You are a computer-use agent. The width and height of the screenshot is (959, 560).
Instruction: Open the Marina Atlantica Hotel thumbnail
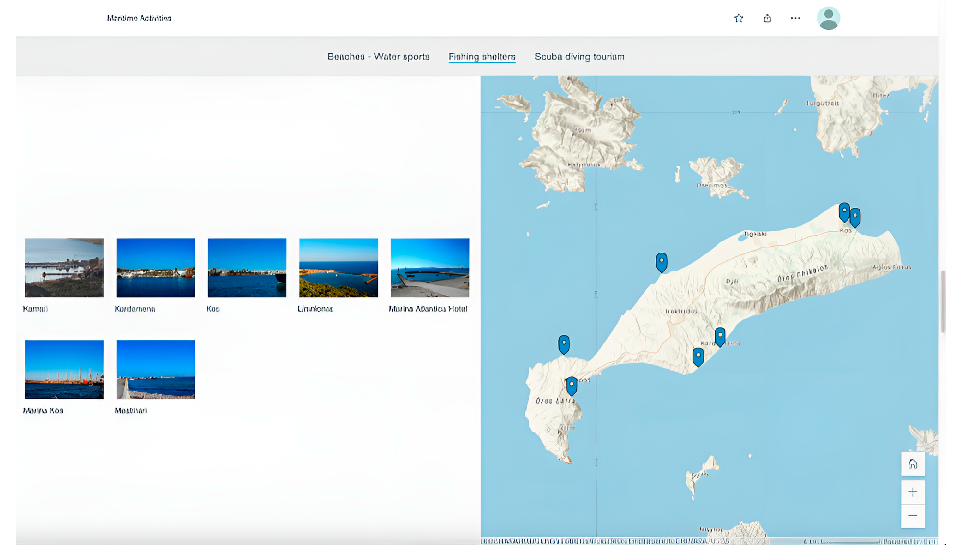pos(430,267)
